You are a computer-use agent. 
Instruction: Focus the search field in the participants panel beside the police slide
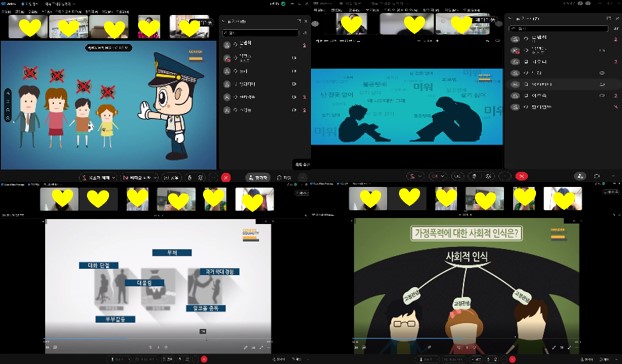(x=260, y=33)
